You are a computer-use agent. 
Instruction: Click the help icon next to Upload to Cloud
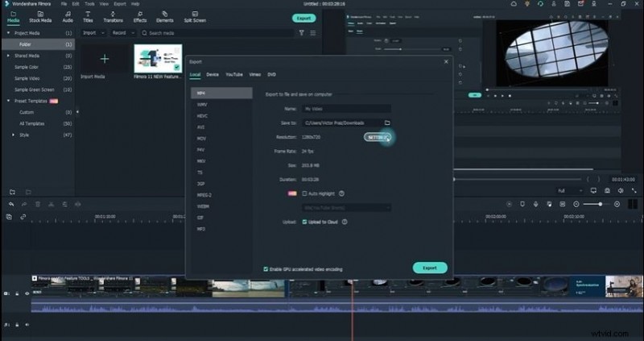point(345,222)
